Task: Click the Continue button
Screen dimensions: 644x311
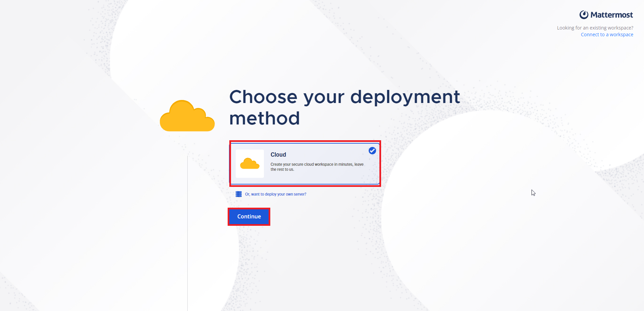Action: [249, 217]
